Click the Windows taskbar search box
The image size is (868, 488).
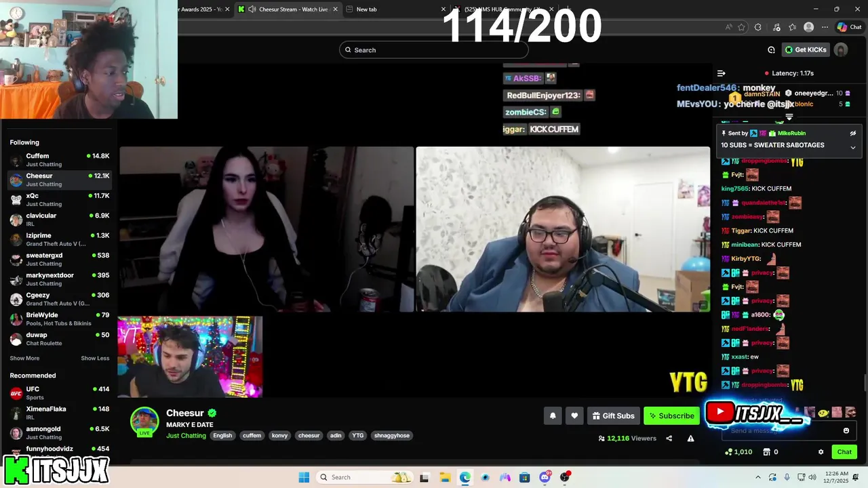tap(366, 477)
